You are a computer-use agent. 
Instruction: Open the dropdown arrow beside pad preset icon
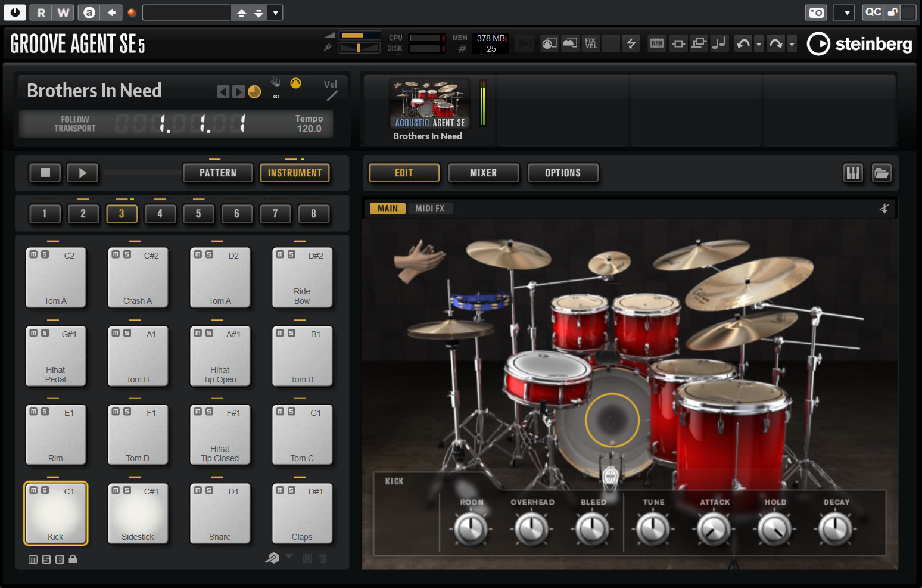point(289,556)
